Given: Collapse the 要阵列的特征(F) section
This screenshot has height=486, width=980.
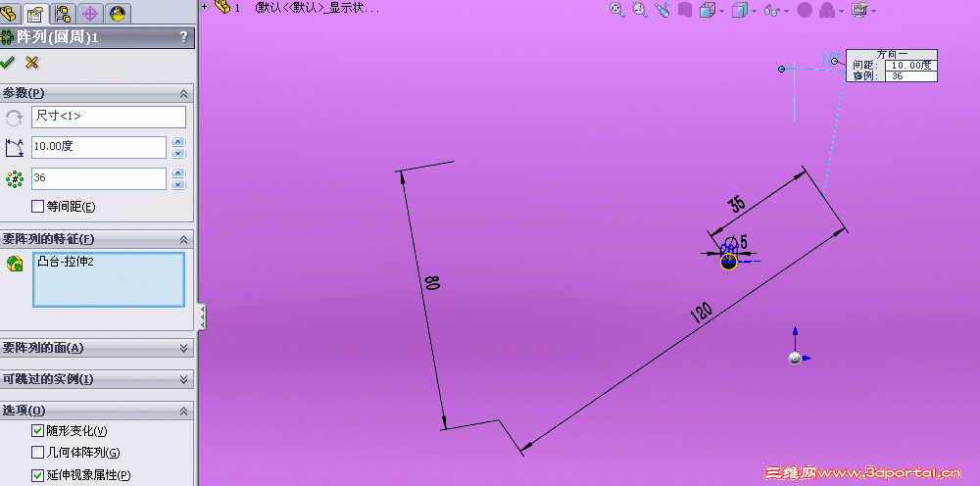Looking at the screenshot, I should click(x=184, y=239).
